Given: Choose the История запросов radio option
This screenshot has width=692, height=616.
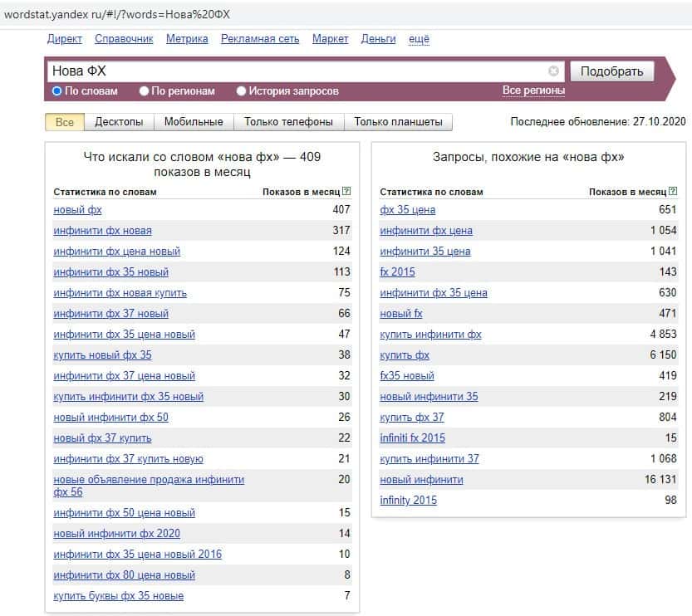Looking at the screenshot, I should pyautogui.click(x=242, y=91).
